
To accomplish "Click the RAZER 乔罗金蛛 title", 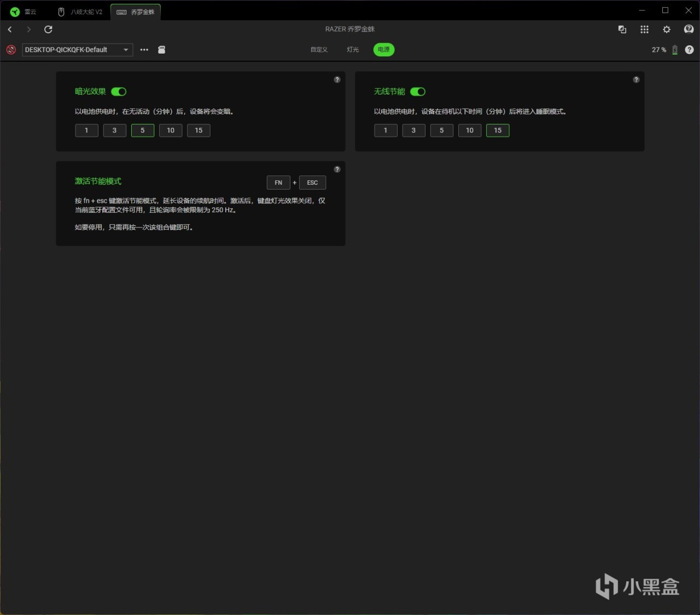I will (x=350, y=29).
